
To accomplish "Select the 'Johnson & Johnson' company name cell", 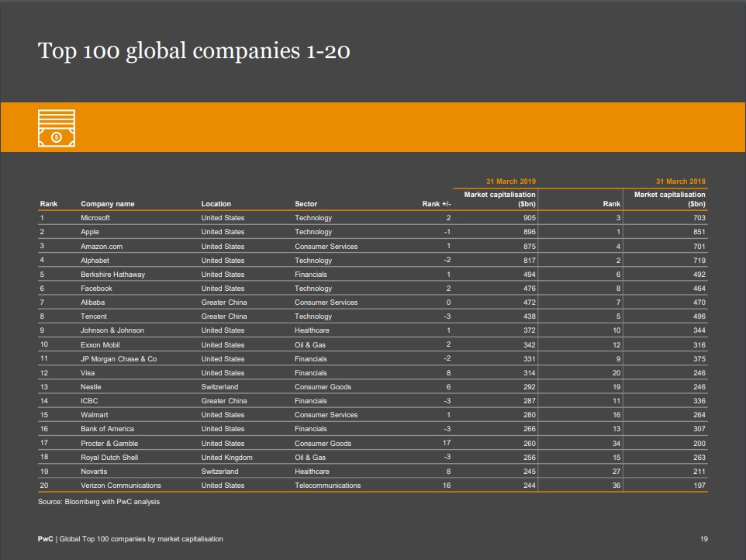I will [112, 330].
